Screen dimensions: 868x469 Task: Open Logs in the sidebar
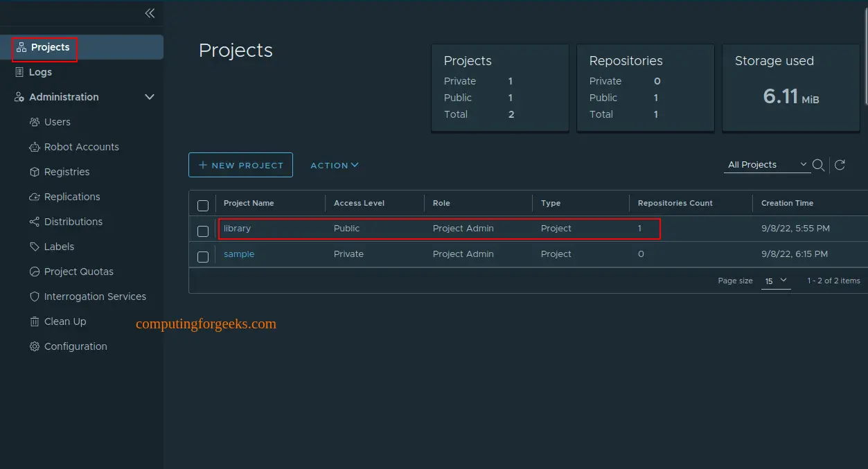[40, 72]
